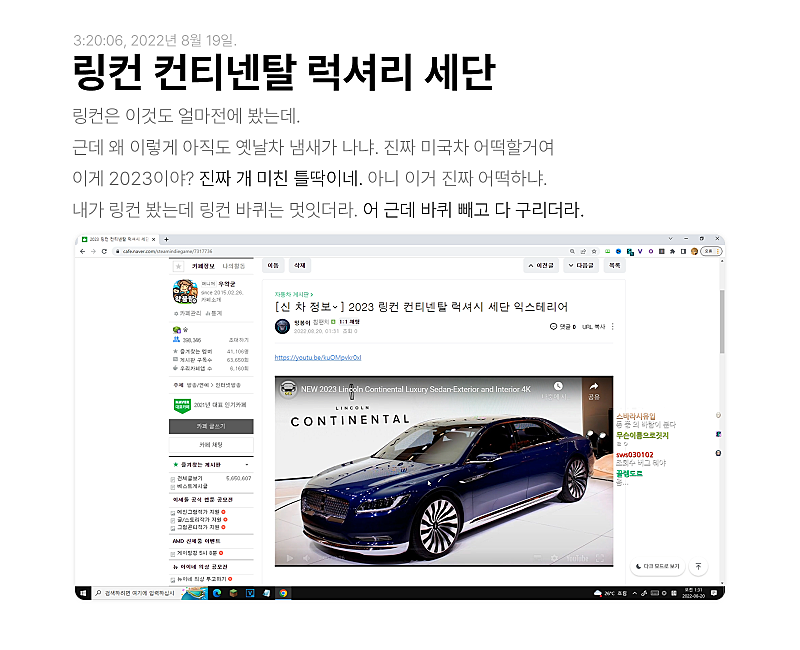Open the 자동차 게시판 board link
The image size is (800, 650).
[293, 294]
